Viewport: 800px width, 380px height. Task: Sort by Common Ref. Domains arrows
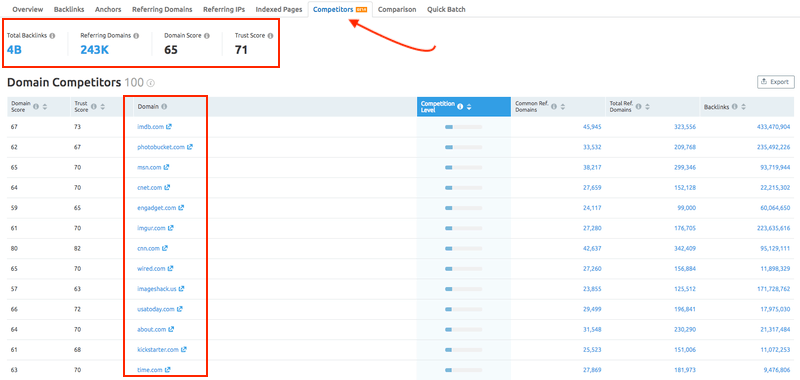tap(562, 107)
